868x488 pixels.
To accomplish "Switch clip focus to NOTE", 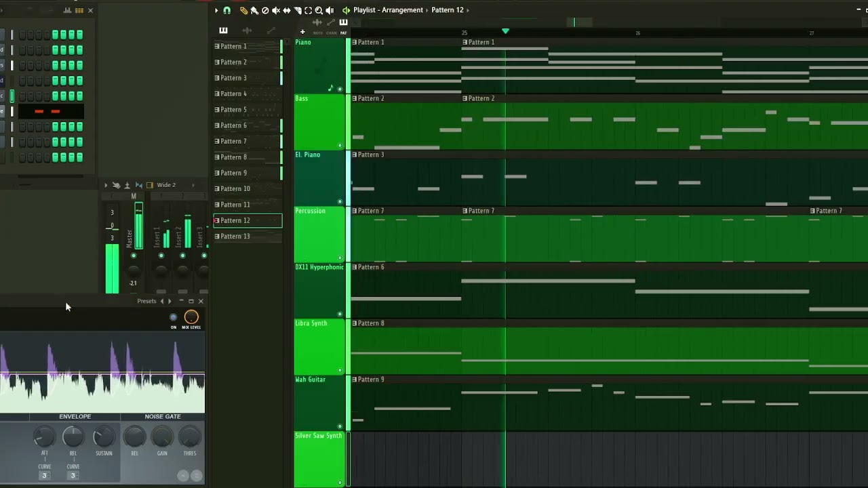I will [x=318, y=33].
